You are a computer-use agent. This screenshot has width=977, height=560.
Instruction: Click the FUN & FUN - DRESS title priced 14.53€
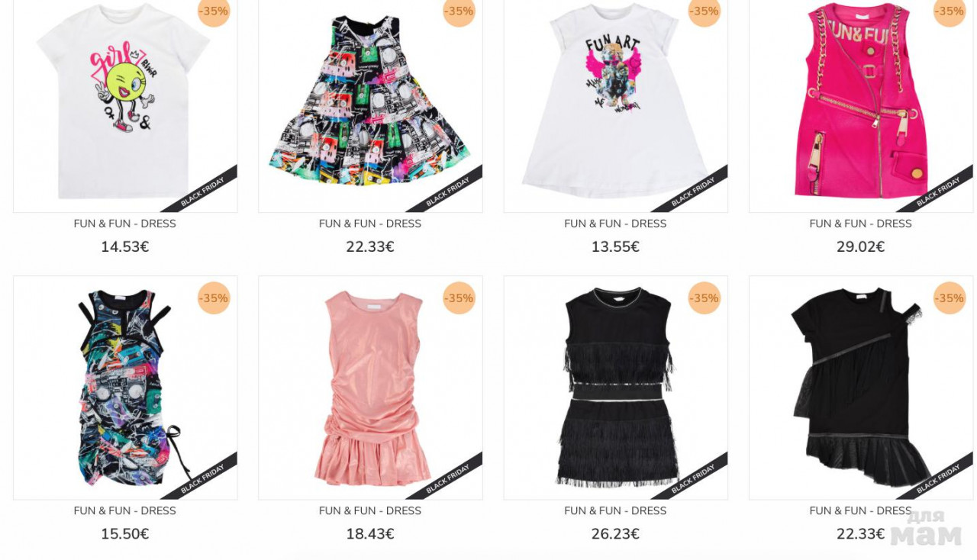(125, 224)
